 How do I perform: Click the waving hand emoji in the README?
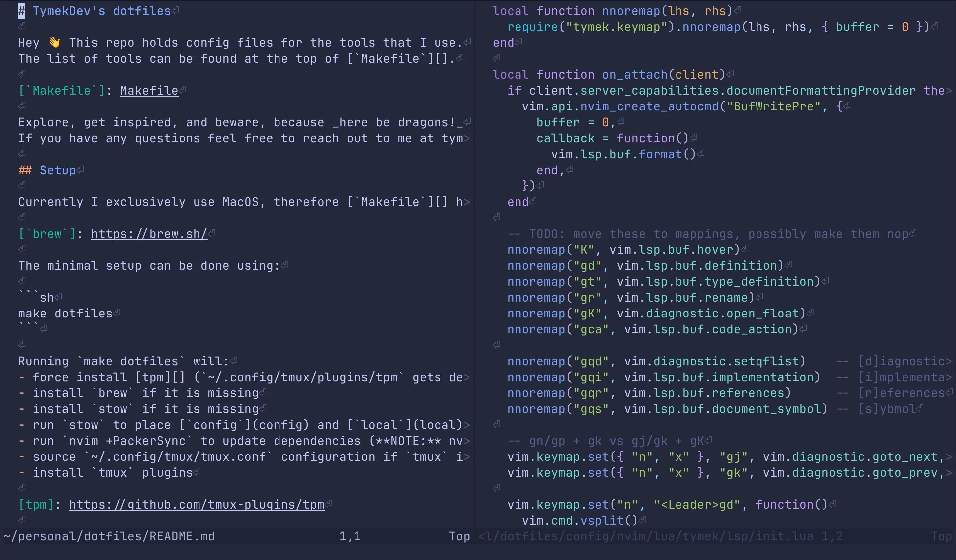[55, 42]
